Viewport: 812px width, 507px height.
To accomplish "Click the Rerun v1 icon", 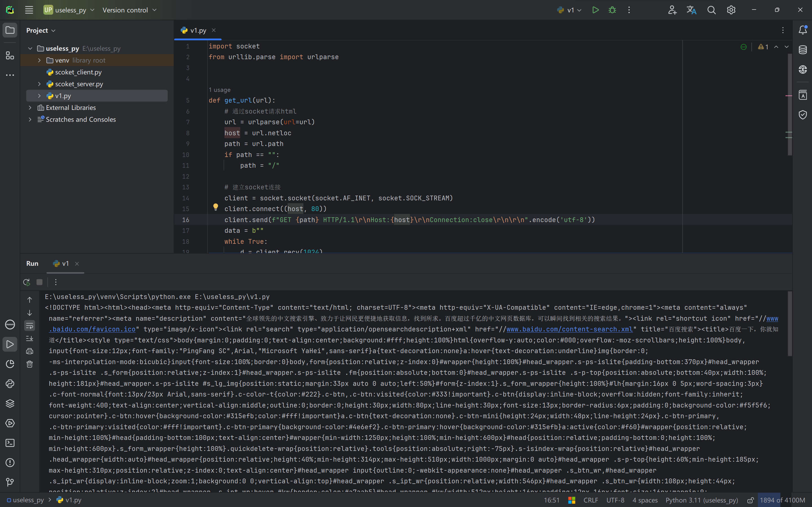I will coord(27,282).
